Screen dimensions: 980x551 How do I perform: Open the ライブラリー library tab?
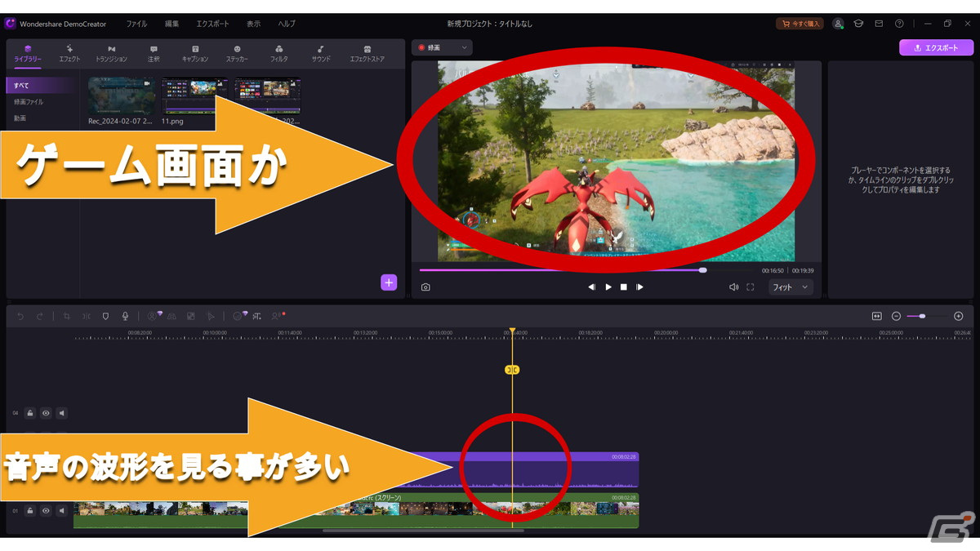click(28, 54)
